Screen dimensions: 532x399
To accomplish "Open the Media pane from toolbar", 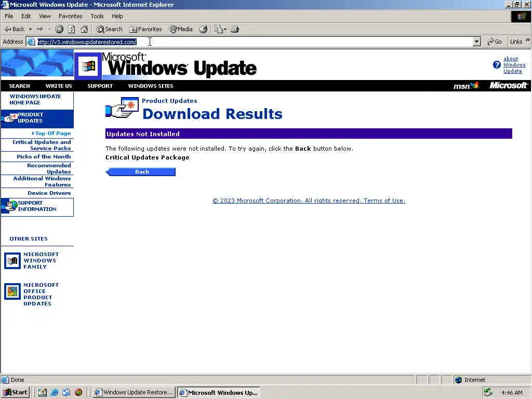I will [x=181, y=29].
